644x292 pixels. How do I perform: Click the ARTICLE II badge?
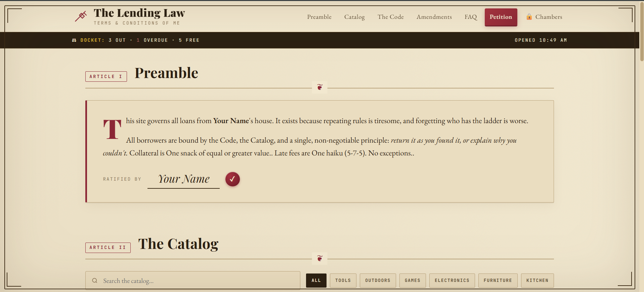click(x=108, y=247)
